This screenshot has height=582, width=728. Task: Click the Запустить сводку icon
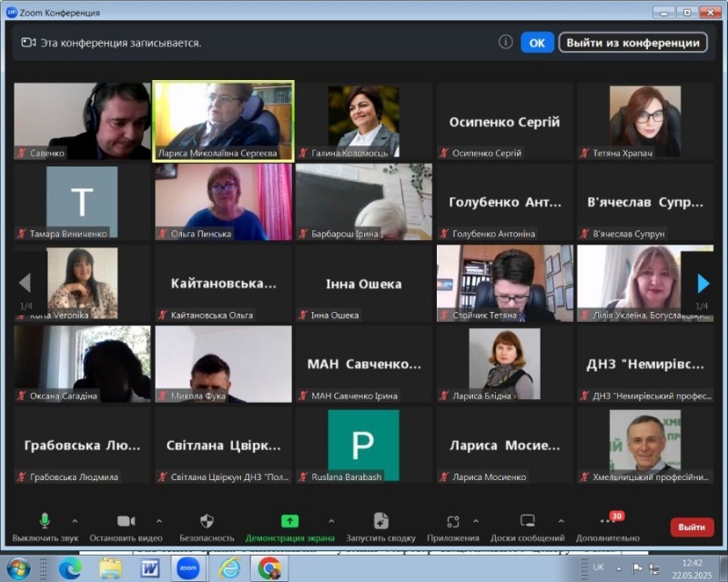[380, 521]
